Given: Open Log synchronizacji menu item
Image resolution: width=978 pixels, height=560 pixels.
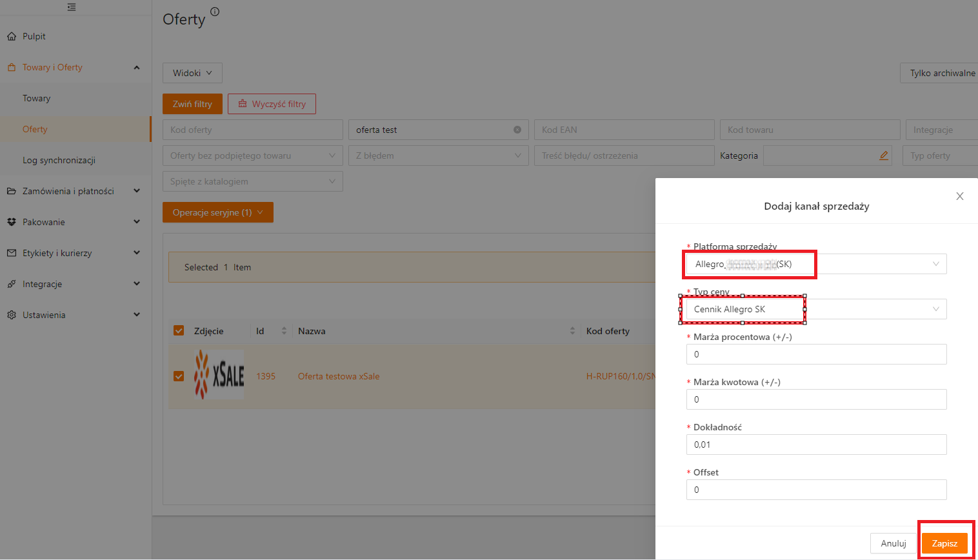Looking at the screenshot, I should coord(59,160).
